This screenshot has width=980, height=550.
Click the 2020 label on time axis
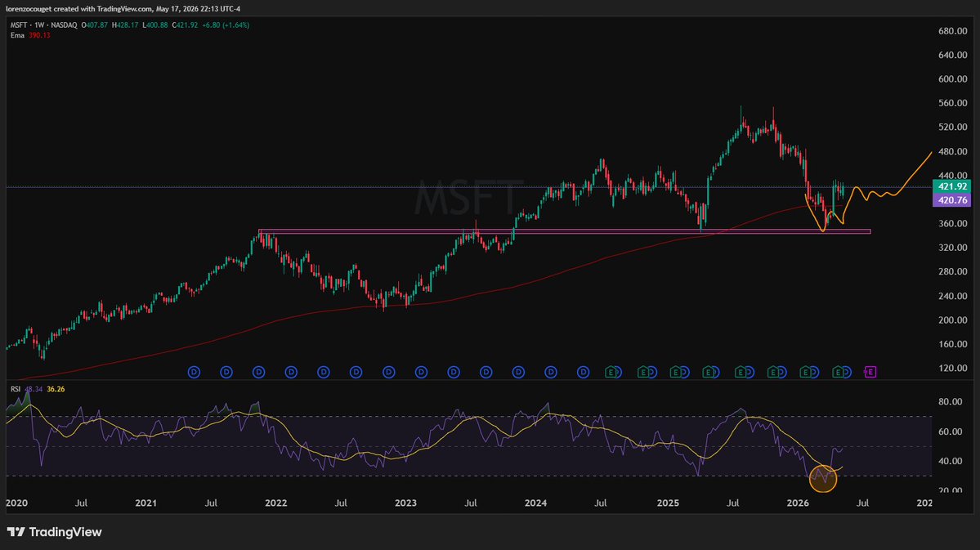click(x=17, y=503)
